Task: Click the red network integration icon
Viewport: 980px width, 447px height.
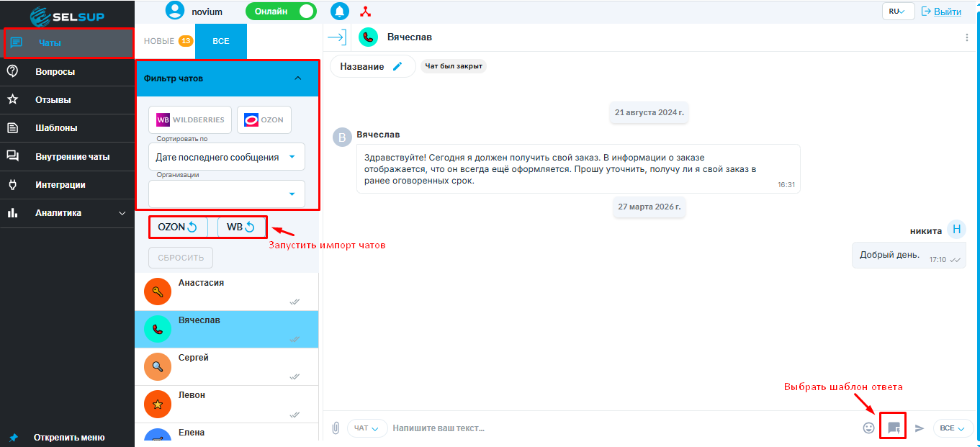Action: 366,12
